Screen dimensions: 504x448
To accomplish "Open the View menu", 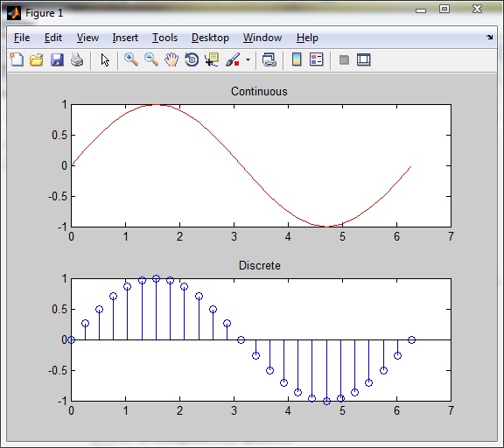I will [x=87, y=38].
